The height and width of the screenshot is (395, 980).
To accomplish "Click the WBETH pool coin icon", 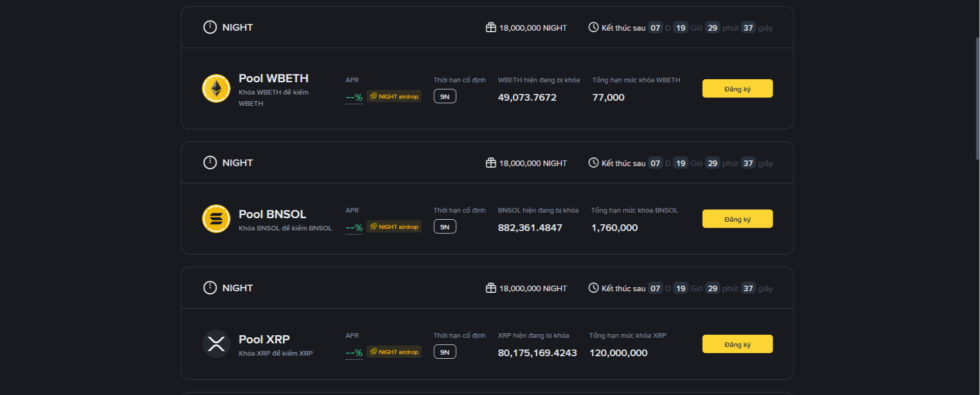I will (216, 88).
